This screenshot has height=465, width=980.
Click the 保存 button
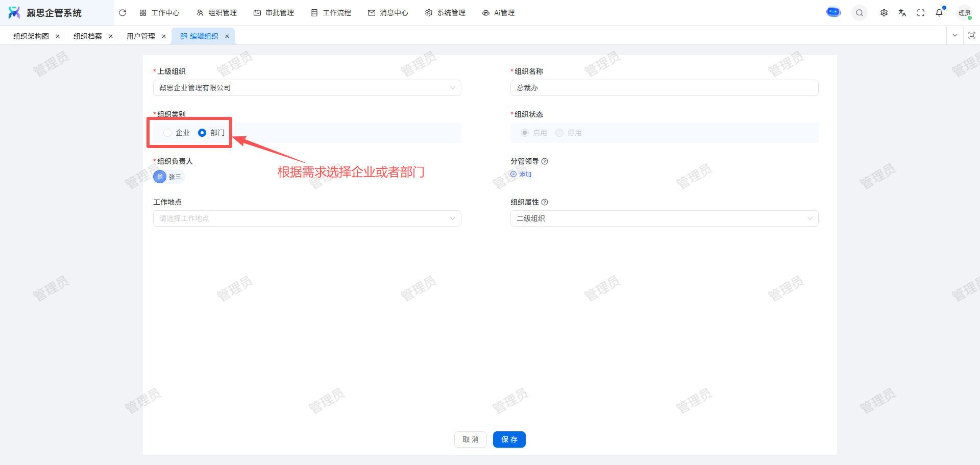tap(509, 439)
